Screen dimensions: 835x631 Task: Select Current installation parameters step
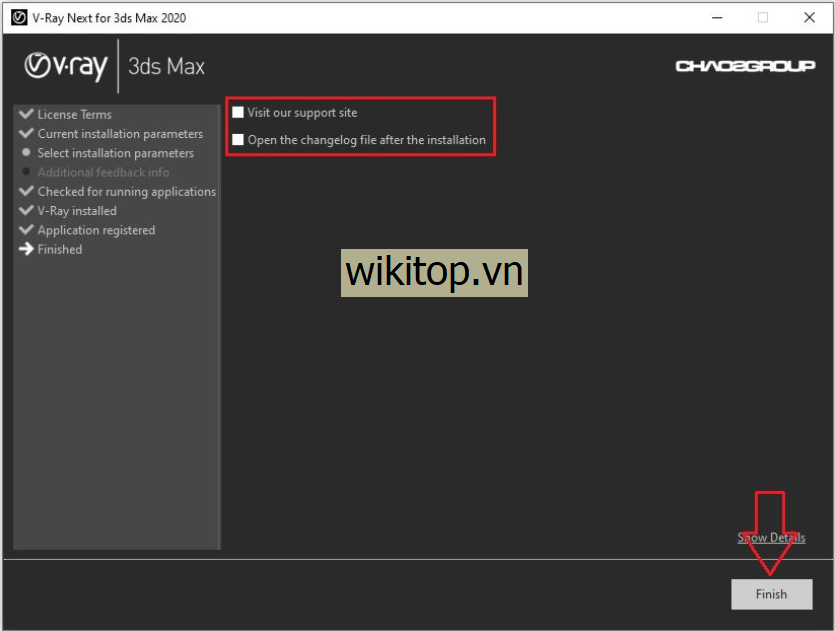(x=120, y=134)
